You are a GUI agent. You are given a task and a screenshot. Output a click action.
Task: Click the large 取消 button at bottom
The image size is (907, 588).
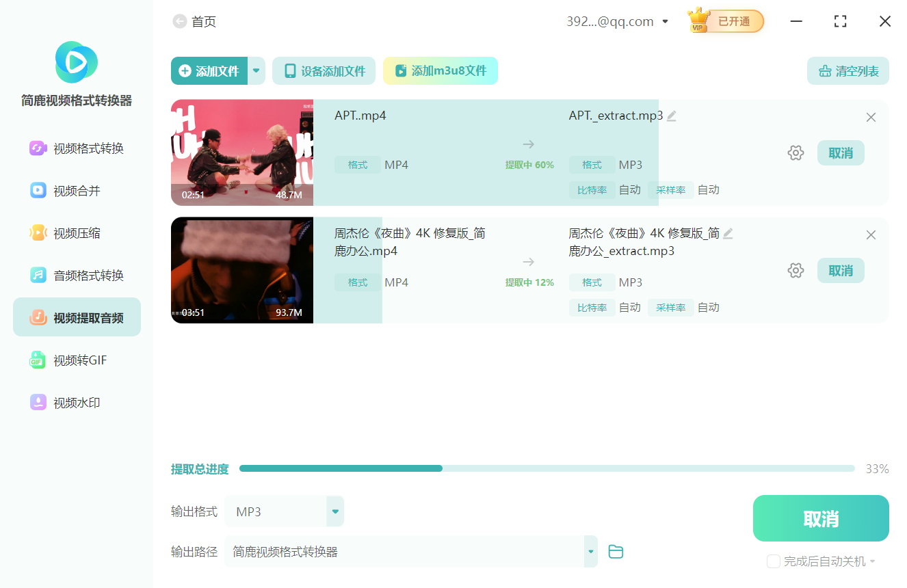[x=821, y=518]
